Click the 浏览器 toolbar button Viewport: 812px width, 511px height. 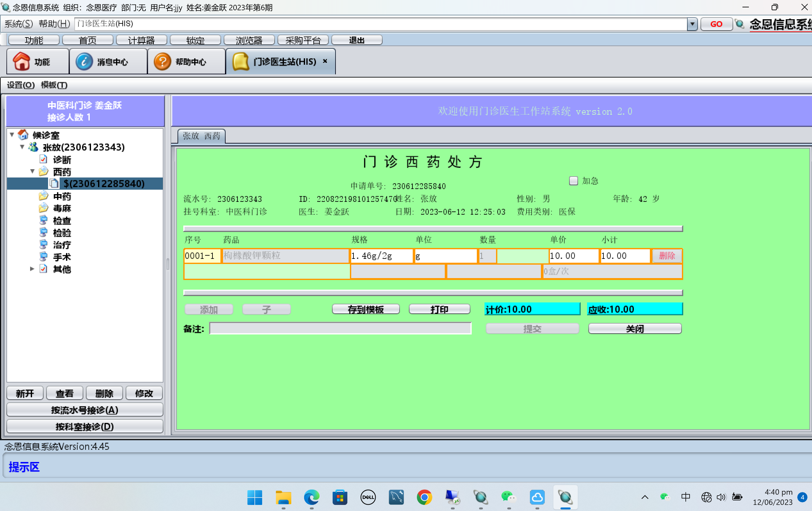coord(249,40)
